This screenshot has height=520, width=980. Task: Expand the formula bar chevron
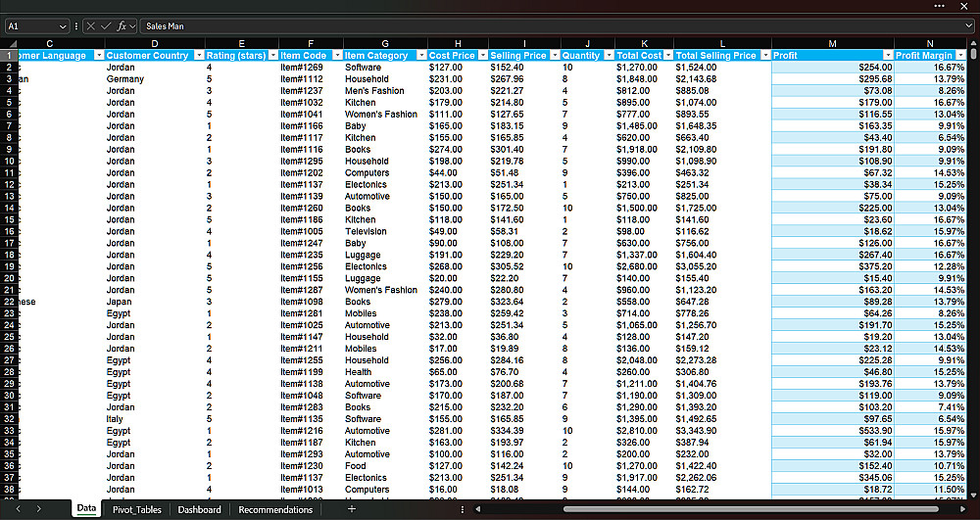pyautogui.click(x=968, y=26)
